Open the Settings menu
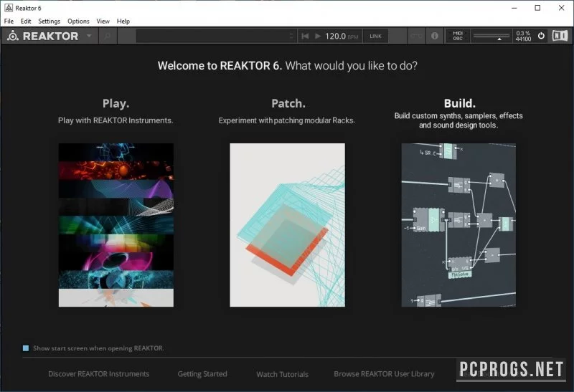Screen dimensions: 574x392 49,21
